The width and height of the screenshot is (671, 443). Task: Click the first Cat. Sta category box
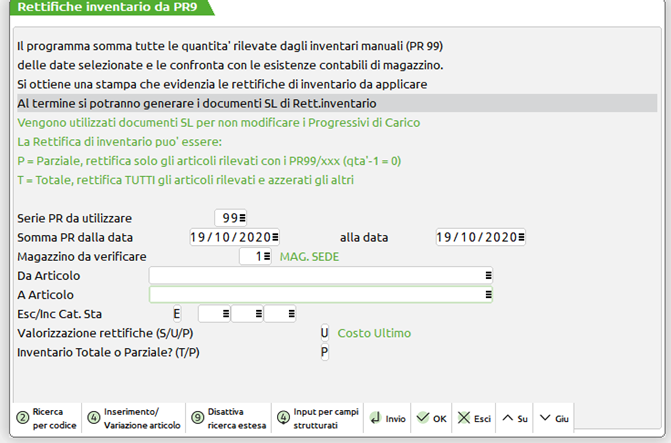(x=214, y=314)
